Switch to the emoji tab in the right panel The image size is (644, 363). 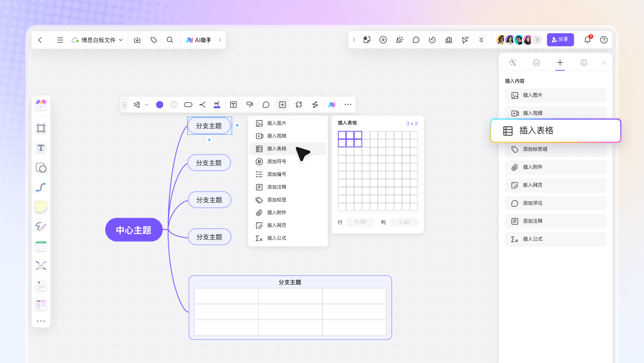point(536,62)
